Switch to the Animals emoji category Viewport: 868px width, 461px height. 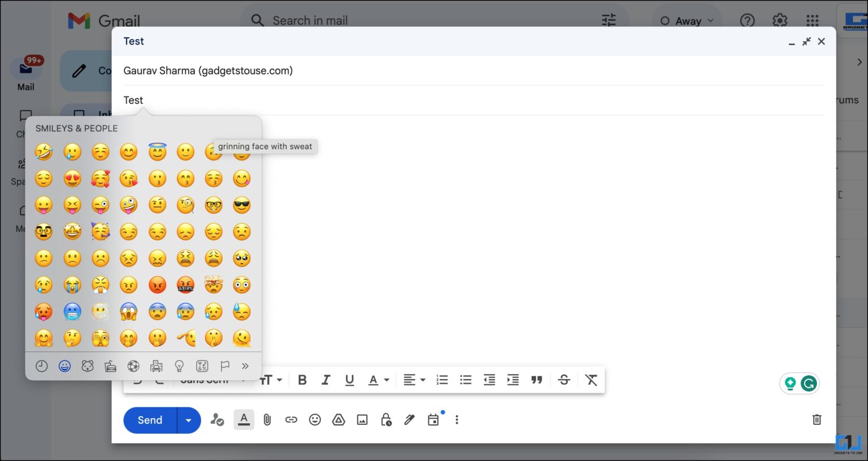pyautogui.click(x=88, y=366)
